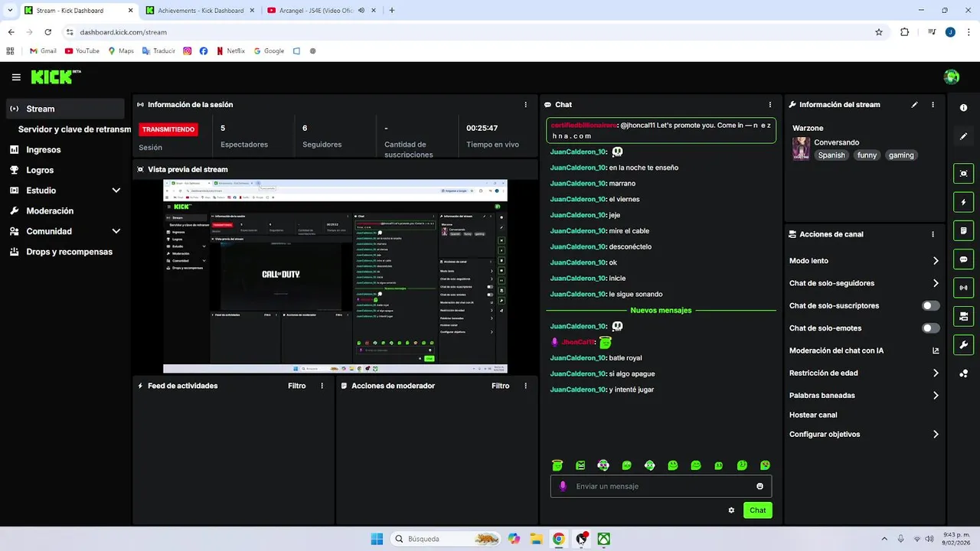Viewport: 980px width, 551px height.
Task: Open the YouTube bookmark
Action: (x=82, y=51)
